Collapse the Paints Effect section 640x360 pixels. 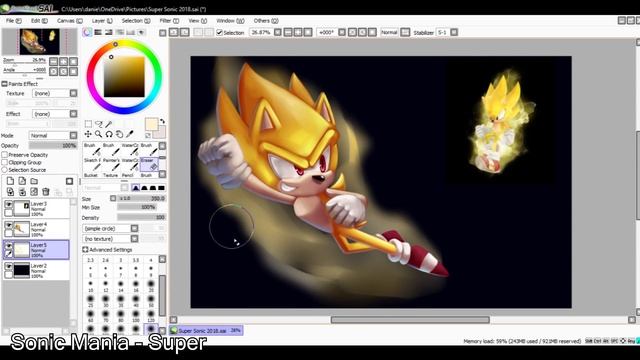pos(4,84)
